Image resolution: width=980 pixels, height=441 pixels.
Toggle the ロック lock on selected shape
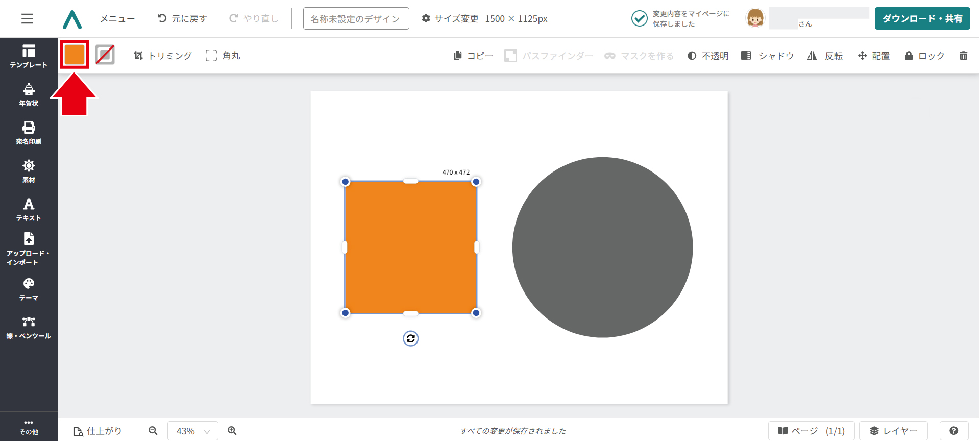(x=924, y=56)
